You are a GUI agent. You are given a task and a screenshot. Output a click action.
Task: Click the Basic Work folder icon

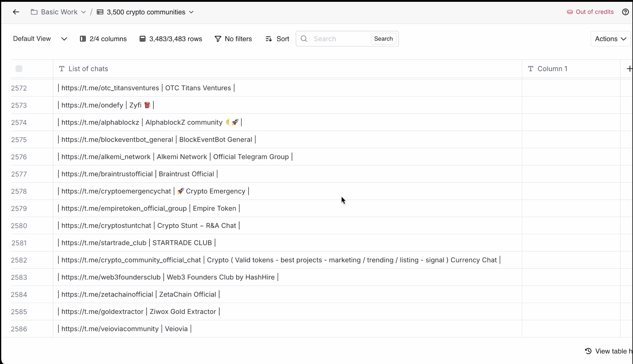coord(34,12)
